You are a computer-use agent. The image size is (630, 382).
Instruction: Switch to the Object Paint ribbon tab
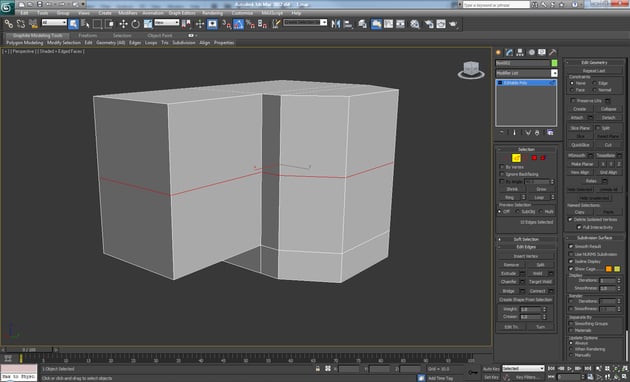[160, 35]
